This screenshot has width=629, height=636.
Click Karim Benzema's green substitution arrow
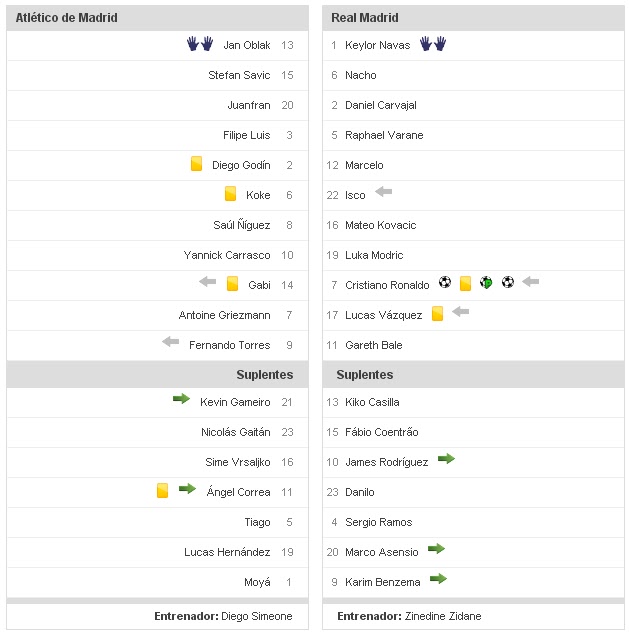point(438,579)
